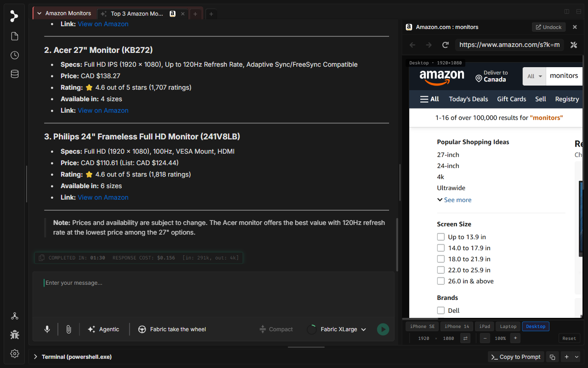Select iPad viewport preset
The height and width of the screenshot is (368, 588).
pos(485,327)
